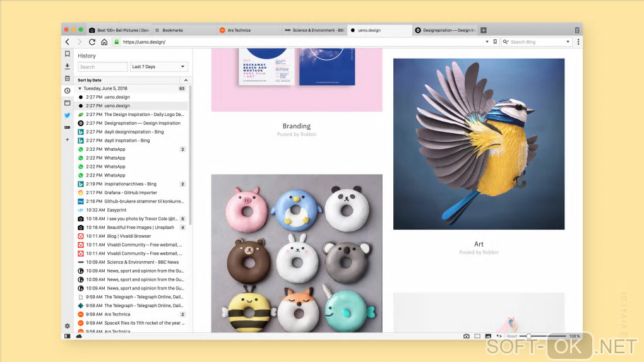Open the paper bird artwork image
The image size is (644, 362).
click(x=479, y=144)
